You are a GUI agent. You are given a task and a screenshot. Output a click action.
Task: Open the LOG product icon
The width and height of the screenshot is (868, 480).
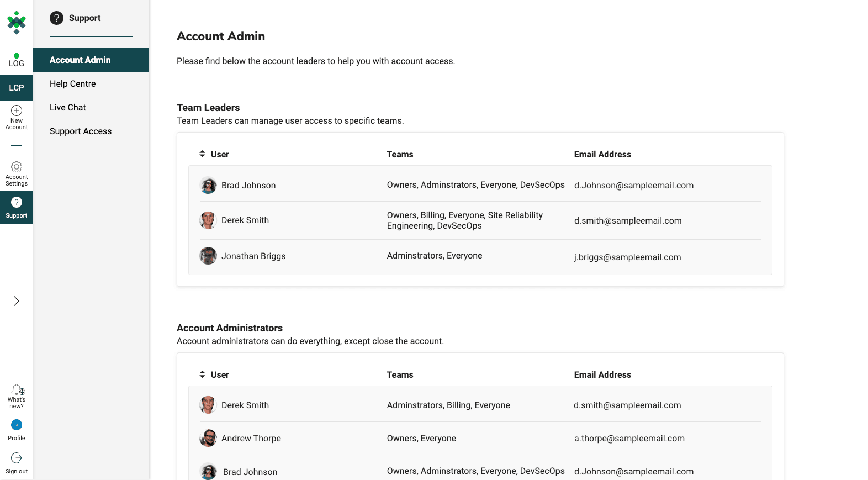pyautogui.click(x=17, y=60)
